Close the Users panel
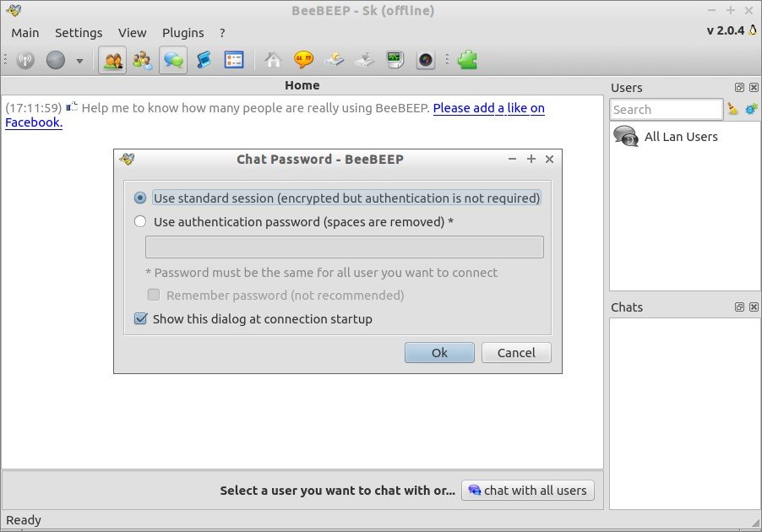The image size is (762, 532). click(x=754, y=88)
